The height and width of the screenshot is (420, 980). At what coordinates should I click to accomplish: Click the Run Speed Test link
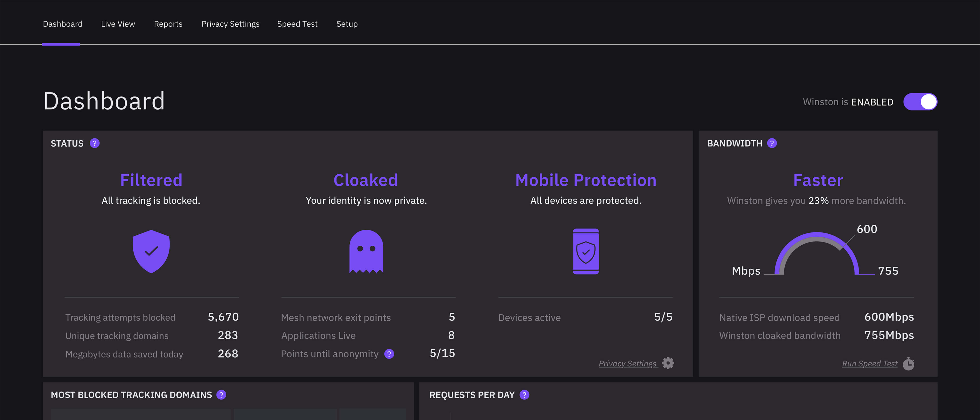point(869,364)
